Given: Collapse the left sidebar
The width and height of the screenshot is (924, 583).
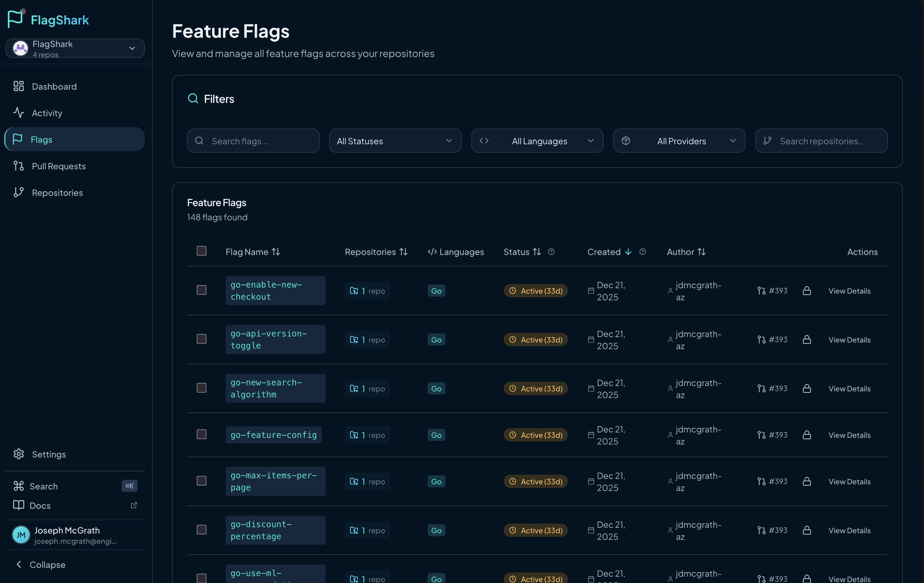Looking at the screenshot, I should (47, 565).
